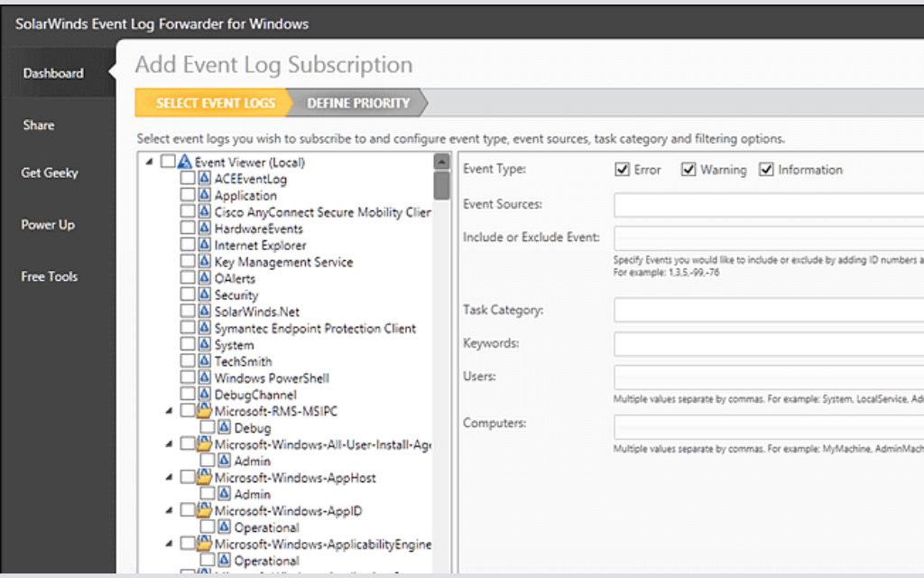Go to the Free Tools sidebar section

[x=50, y=277]
